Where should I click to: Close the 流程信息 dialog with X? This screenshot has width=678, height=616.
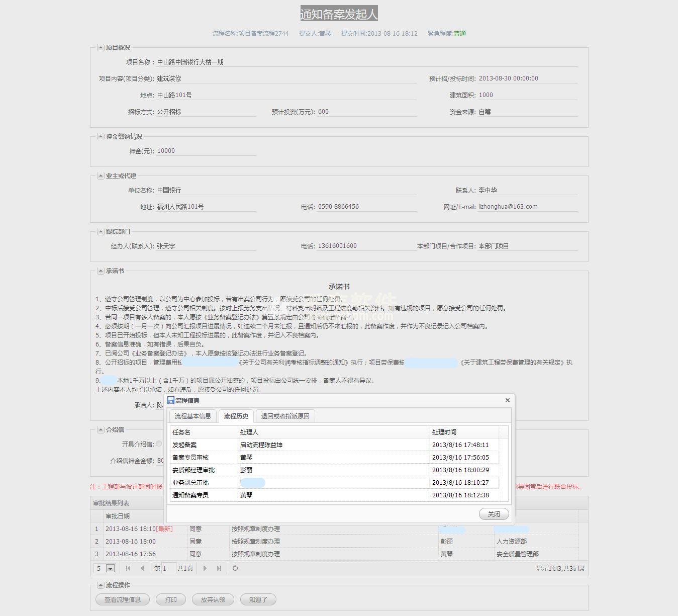point(507,400)
